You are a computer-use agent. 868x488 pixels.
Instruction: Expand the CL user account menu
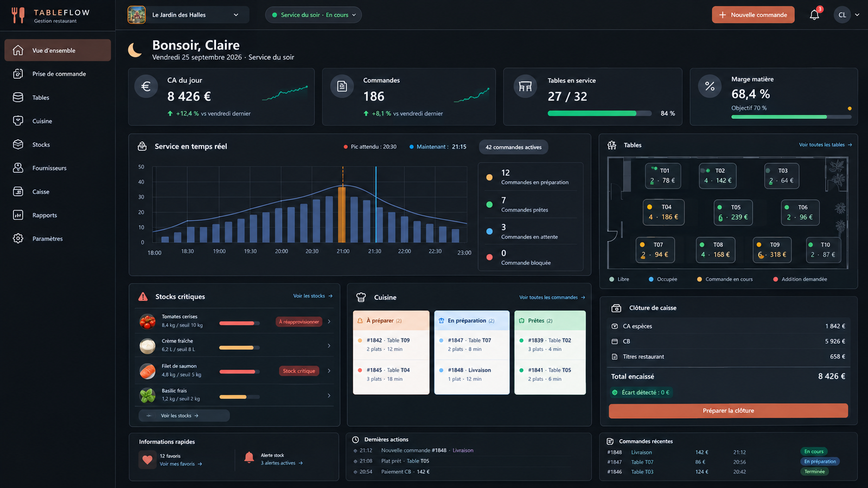click(847, 15)
